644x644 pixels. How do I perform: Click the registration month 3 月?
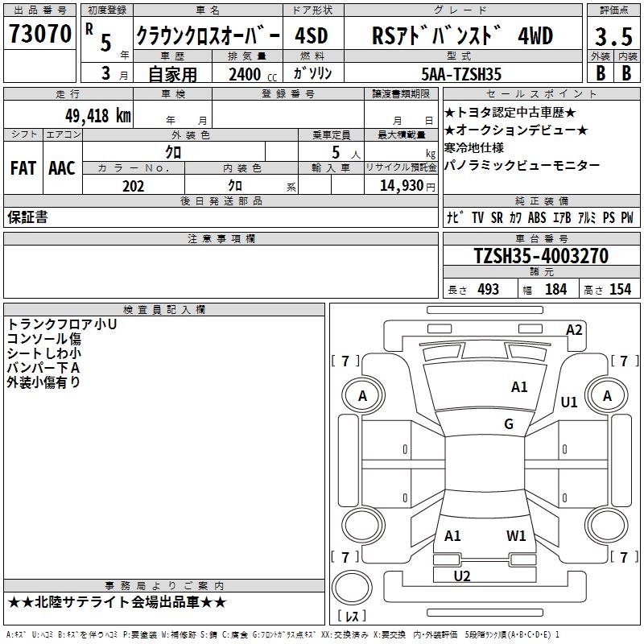[114, 73]
